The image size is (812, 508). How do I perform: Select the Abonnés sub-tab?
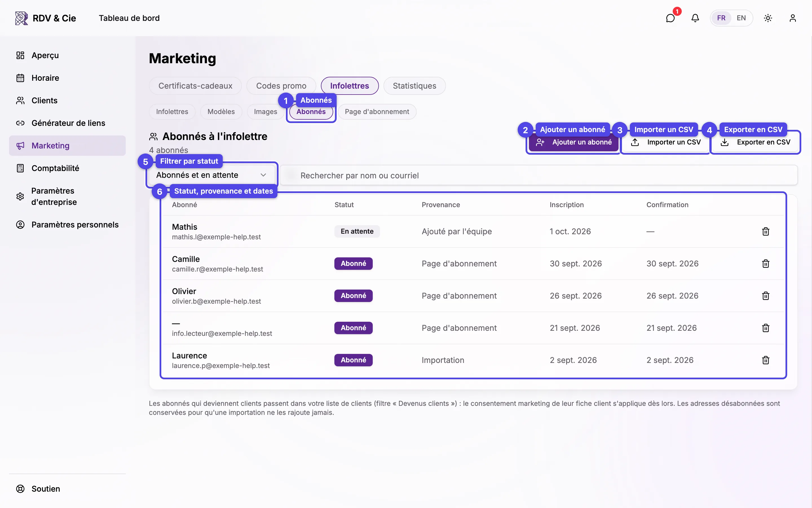pyautogui.click(x=311, y=111)
